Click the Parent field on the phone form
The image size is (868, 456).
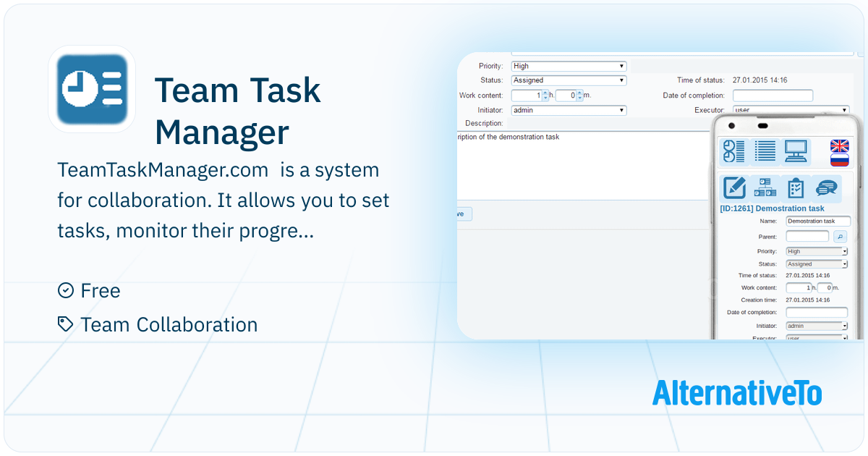807,236
